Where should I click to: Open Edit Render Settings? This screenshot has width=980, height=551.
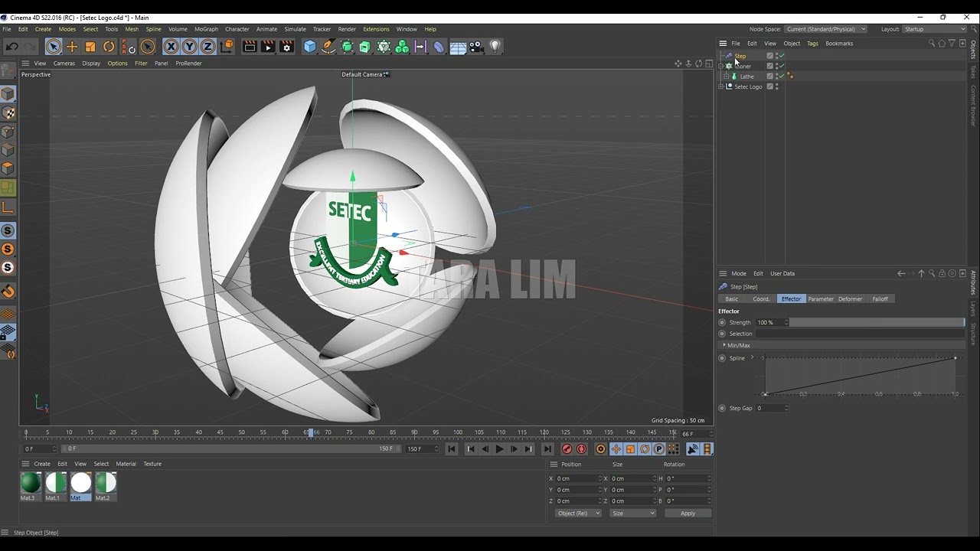(287, 47)
